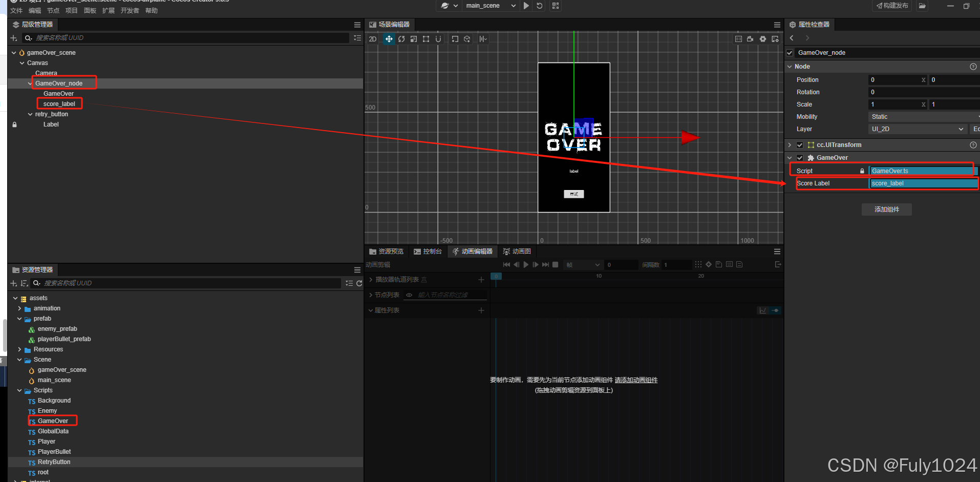The width and height of the screenshot is (980, 482).
Task: Click the 添加组件 add component button
Action: 886,209
